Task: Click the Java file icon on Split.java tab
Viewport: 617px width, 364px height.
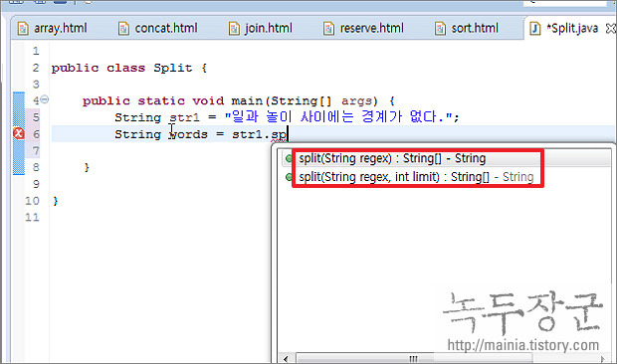Action: 535,29
